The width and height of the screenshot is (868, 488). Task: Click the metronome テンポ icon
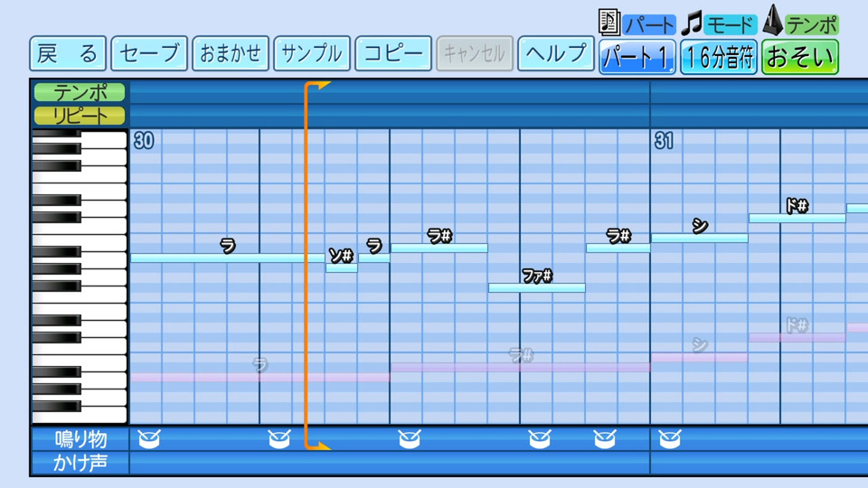(x=772, y=21)
